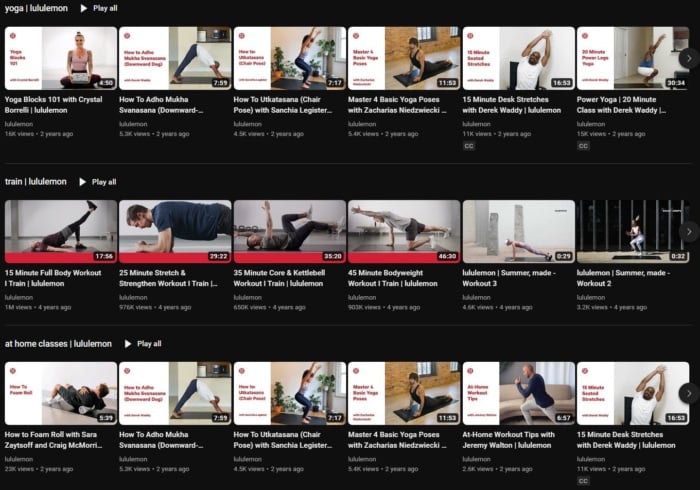Show next videos in yoga row using the arrow
The width and height of the screenshot is (700, 490).
689,58
